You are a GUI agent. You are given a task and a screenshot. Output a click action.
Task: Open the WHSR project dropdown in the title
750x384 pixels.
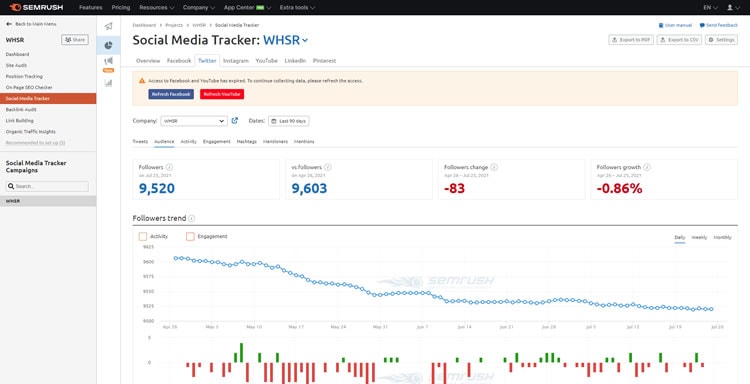(286, 40)
